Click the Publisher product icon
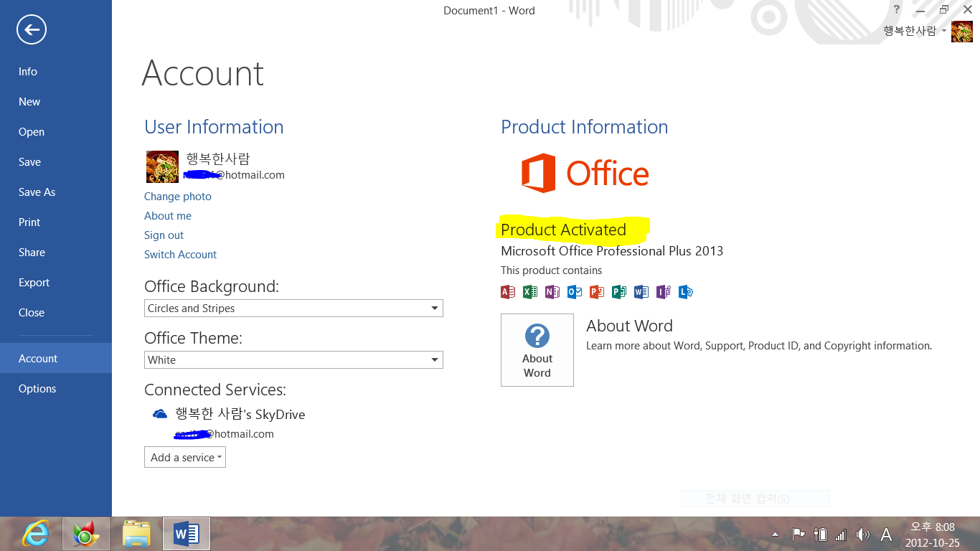980x551 pixels. [619, 292]
